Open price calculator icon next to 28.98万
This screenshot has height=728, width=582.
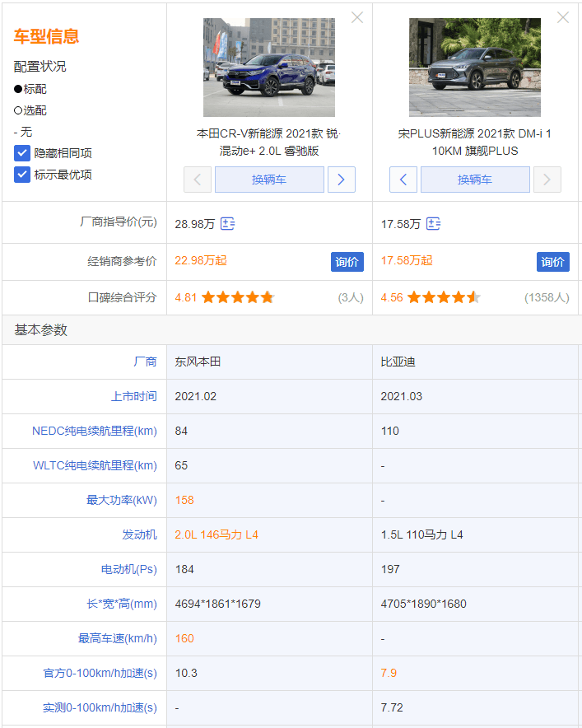click(227, 224)
